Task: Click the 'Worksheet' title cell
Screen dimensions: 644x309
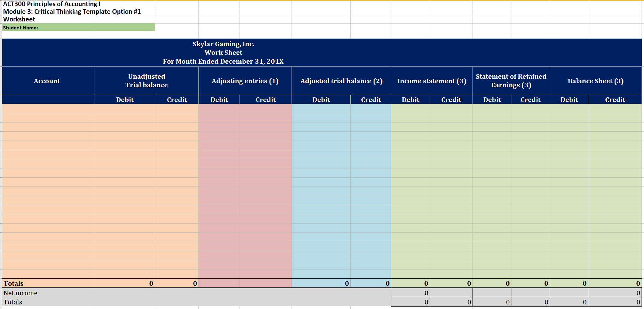Action: tap(19, 19)
